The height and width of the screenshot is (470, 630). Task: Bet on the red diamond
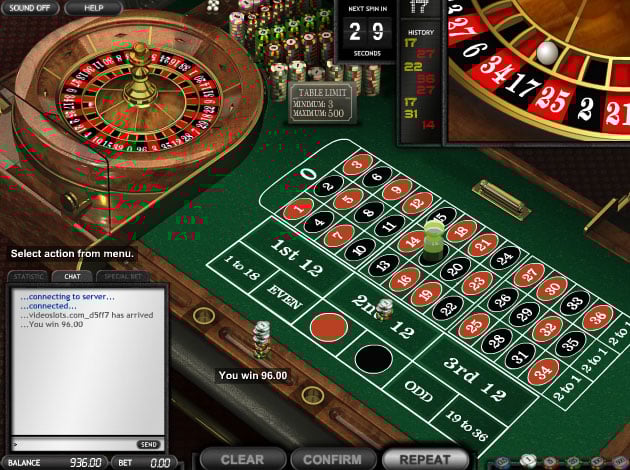tap(329, 327)
